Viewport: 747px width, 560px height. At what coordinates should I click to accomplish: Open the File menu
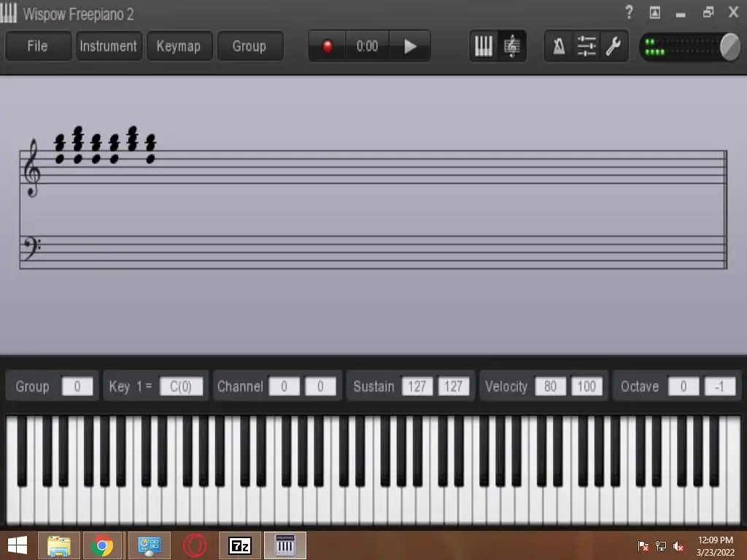[38, 46]
